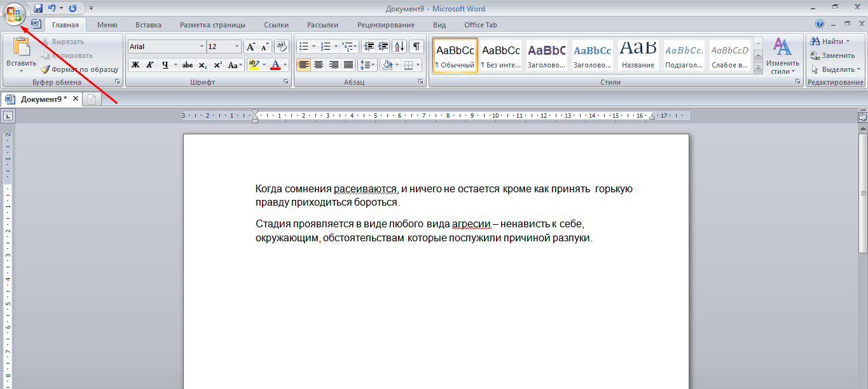Apply the Название style thumbnail
This screenshot has width=868, height=389.
(638, 55)
